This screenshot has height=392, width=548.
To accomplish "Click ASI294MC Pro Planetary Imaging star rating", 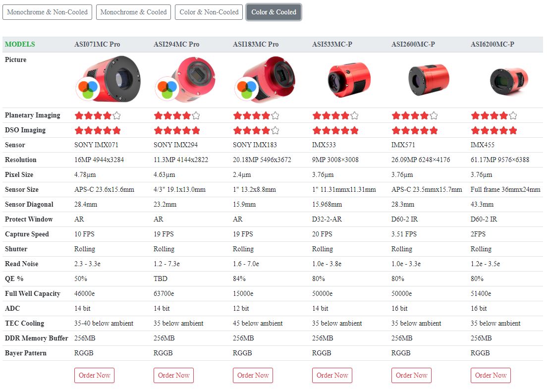I will (x=177, y=115).
